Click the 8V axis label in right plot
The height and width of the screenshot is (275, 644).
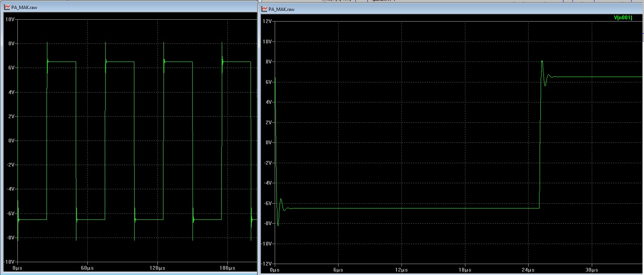268,62
